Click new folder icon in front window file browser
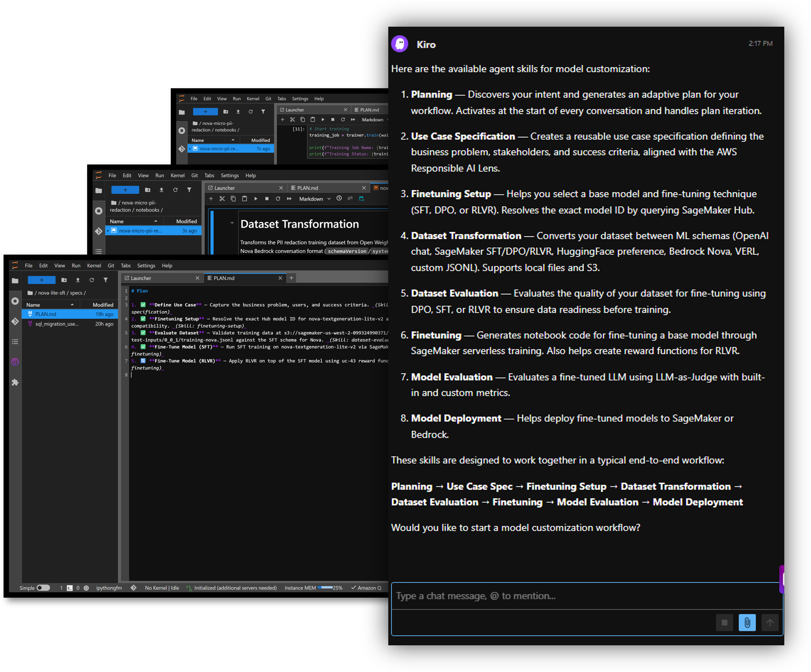The height and width of the screenshot is (672, 811). 64,280
